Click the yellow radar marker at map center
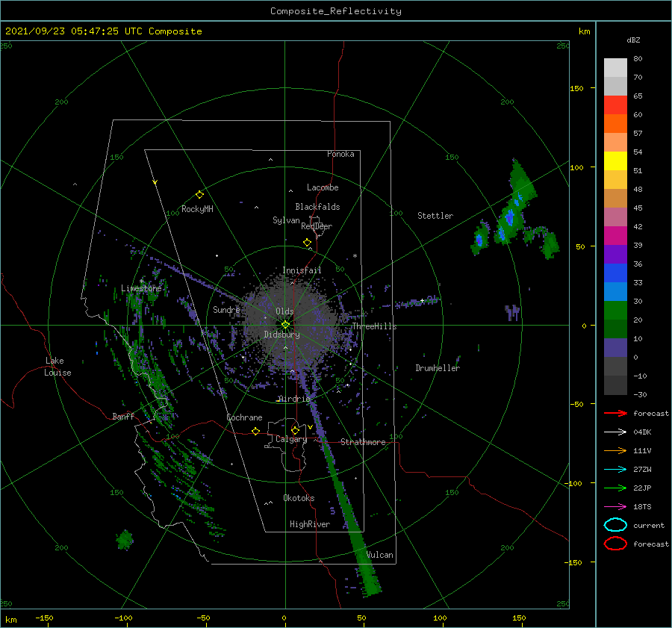The image size is (672, 628). coord(285,325)
